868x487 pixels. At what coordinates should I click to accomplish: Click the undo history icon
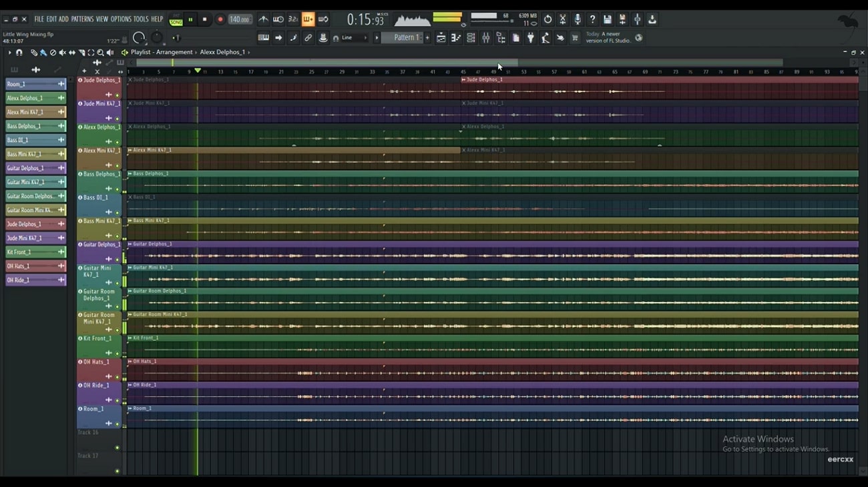[548, 19]
